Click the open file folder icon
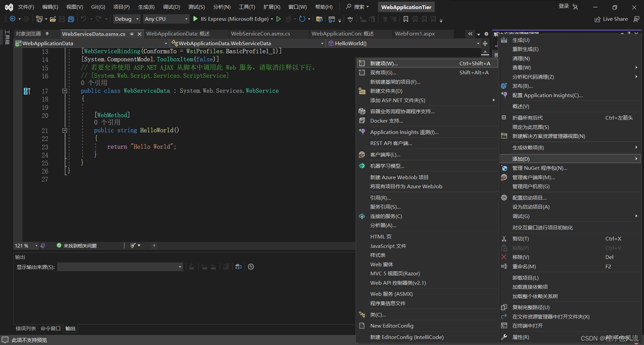The width and height of the screenshot is (644, 345). [x=53, y=19]
